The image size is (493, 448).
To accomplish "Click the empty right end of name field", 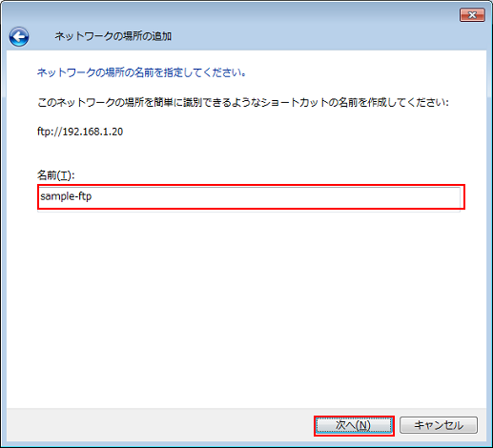I will [413, 196].
